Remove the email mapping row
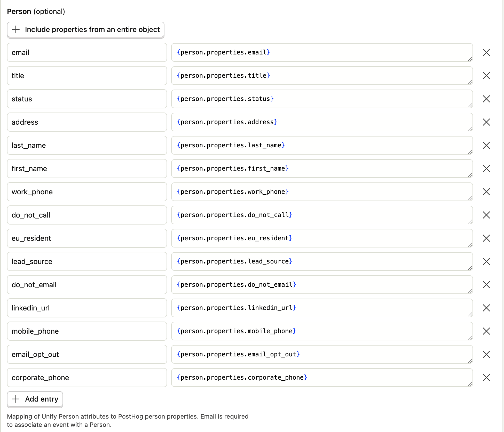The height and width of the screenshot is (432, 504). coord(486,52)
